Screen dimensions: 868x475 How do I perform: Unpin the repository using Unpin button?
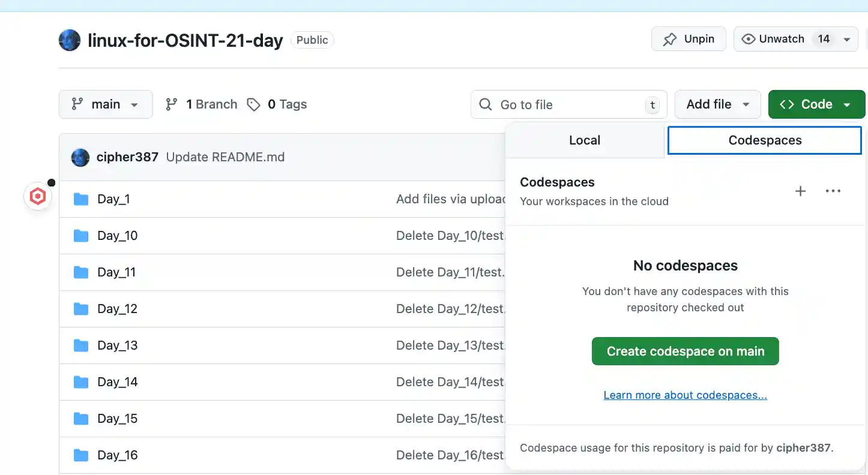coord(689,39)
